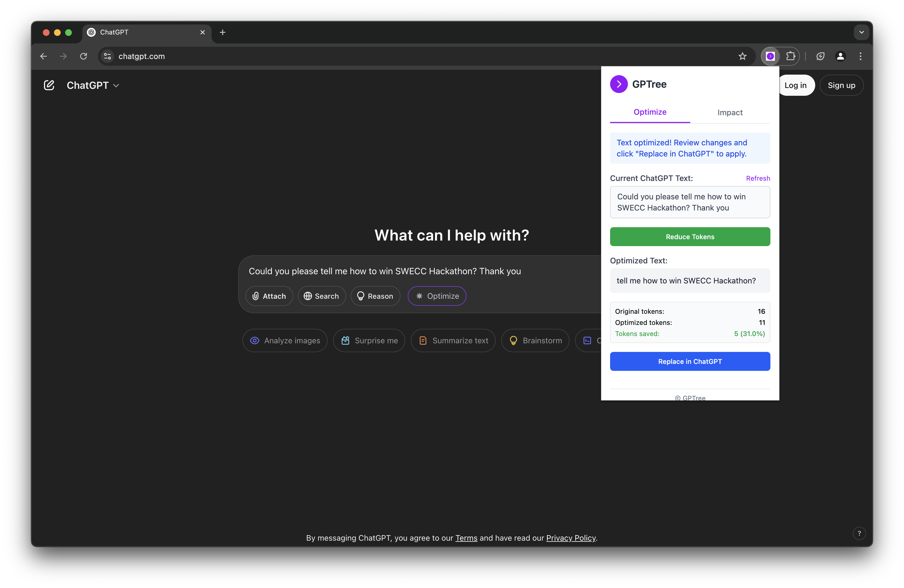Bookmark this page with the star icon
Viewport: 904px width, 588px height.
click(742, 56)
